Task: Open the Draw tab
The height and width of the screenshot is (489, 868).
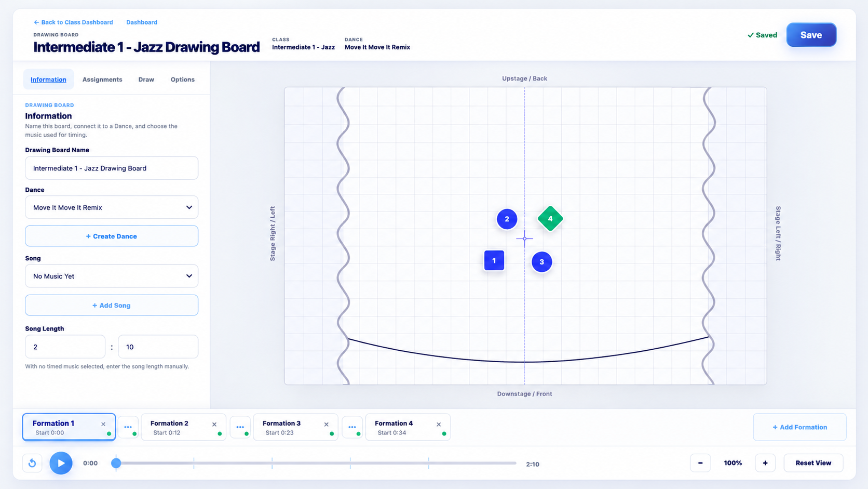Action: tap(146, 80)
